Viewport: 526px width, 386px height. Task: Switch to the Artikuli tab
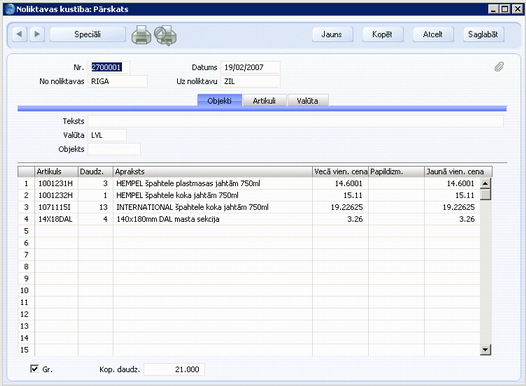(x=264, y=101)
